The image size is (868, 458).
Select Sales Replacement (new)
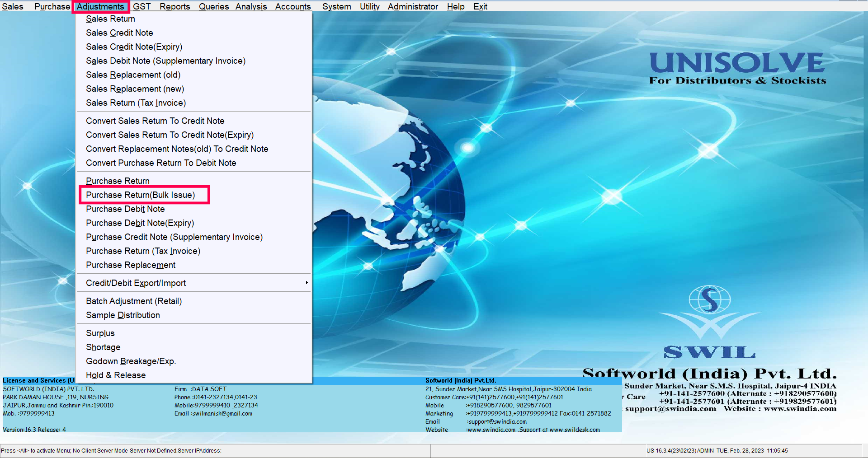pos(194,89)
